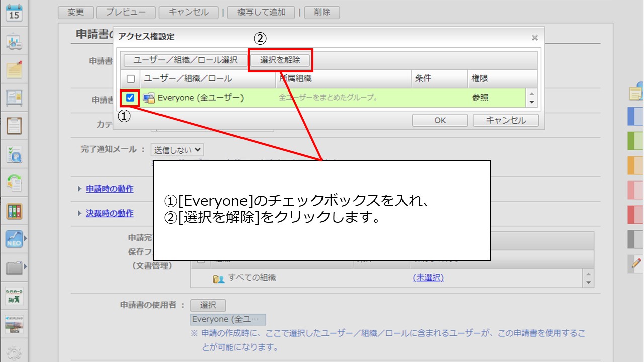Click the pencil icon on right edge
Viewport: 644px width, 362px height.
tap(636, 262)
